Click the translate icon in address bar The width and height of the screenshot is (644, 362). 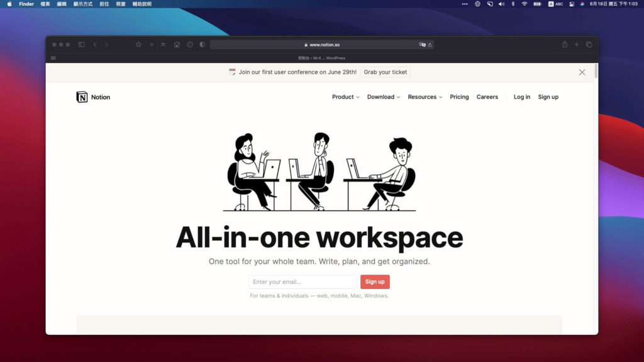(422, 45)
